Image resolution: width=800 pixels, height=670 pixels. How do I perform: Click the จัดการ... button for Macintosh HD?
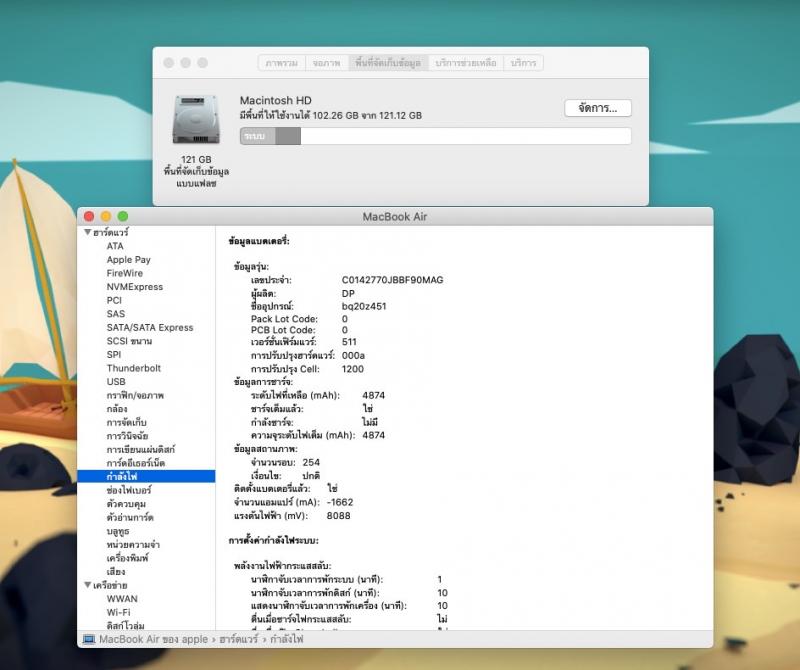597,108
